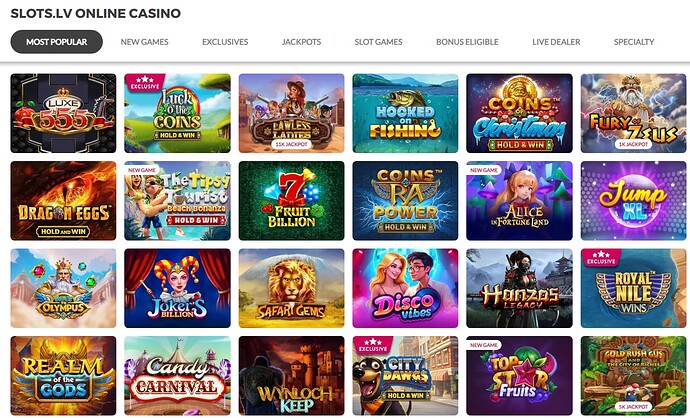Launch Candy Carnival game
690x418 pixels.
177,376
